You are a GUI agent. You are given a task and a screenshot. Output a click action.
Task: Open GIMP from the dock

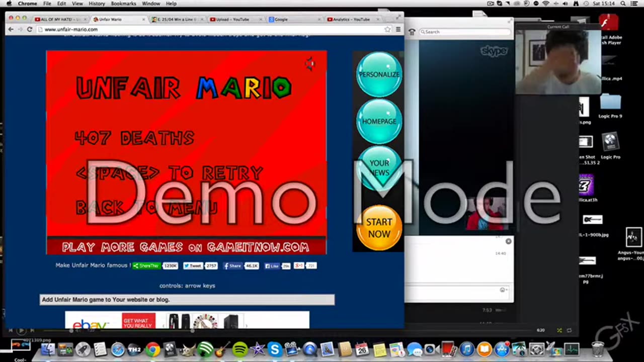tap(188, 349)
